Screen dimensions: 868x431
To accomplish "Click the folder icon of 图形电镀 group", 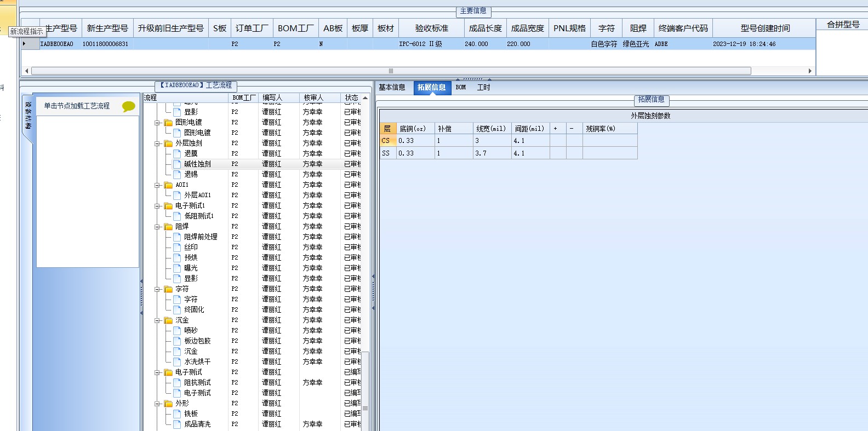I will pos(168,123).
